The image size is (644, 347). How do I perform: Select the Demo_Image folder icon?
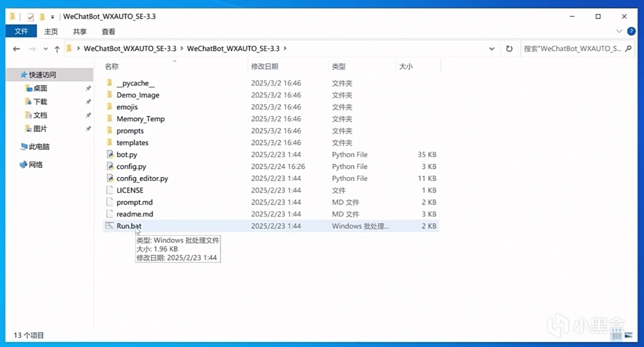pos(110,95)
